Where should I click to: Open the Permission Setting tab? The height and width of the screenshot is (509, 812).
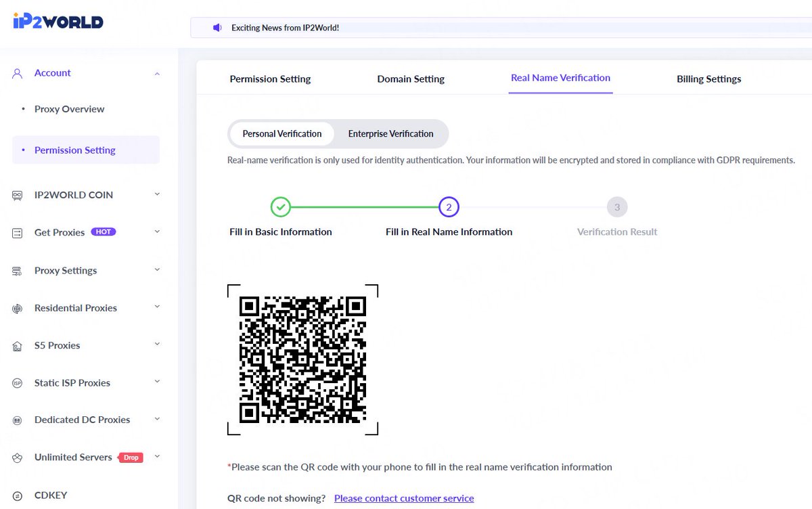(x=270, y=79)
